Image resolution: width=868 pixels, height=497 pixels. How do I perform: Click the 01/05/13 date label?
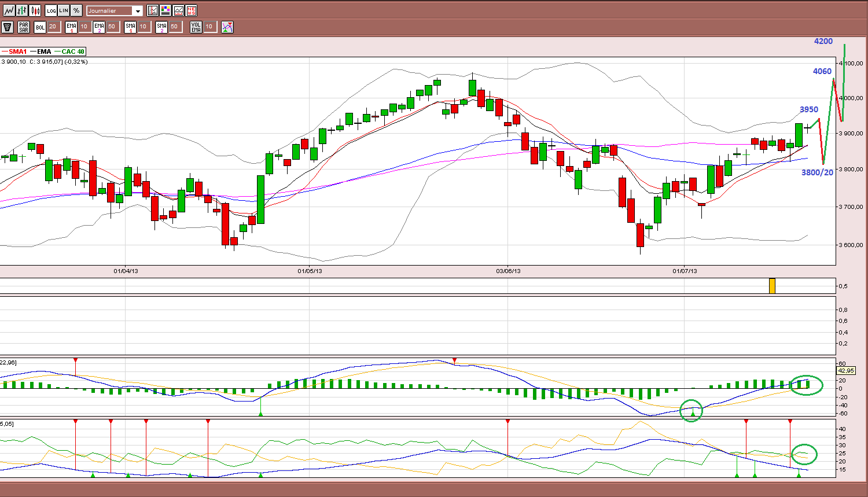tap(310, 271)
